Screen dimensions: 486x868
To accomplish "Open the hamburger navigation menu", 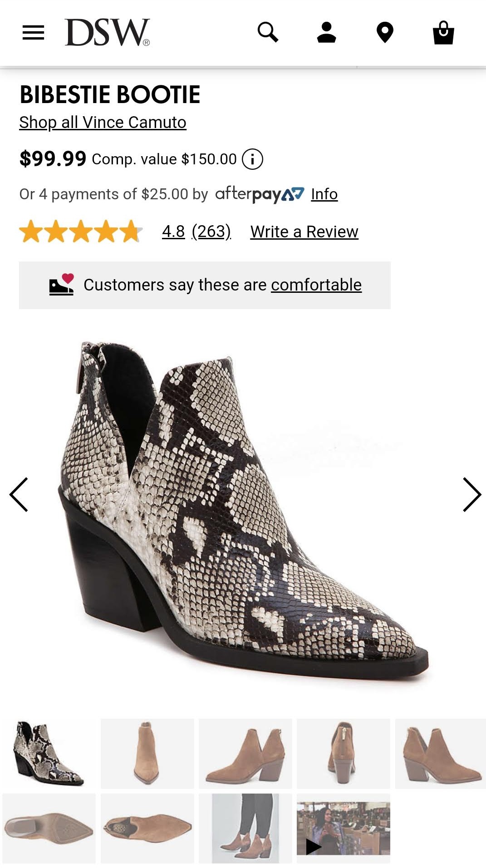I will [33, 33].
